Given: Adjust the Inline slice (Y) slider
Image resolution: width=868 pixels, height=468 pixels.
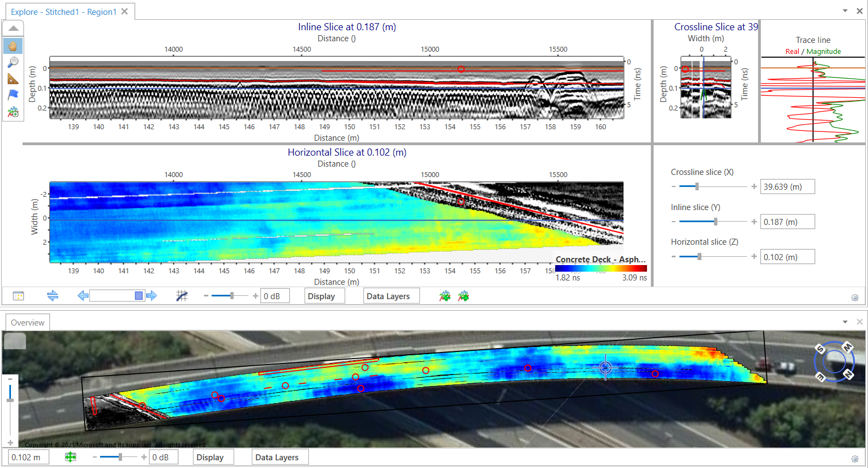Looking at the screenshot, I should click(x=715, y=222).
